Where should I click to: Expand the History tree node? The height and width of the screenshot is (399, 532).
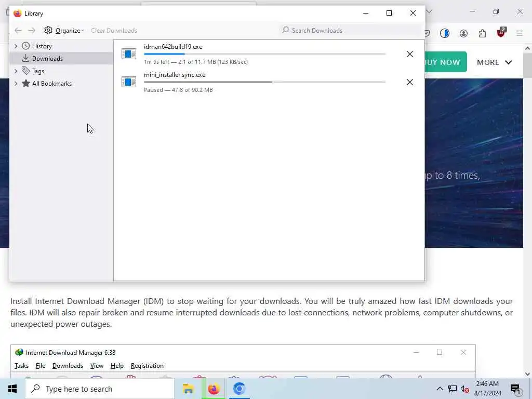click(16, 46)
